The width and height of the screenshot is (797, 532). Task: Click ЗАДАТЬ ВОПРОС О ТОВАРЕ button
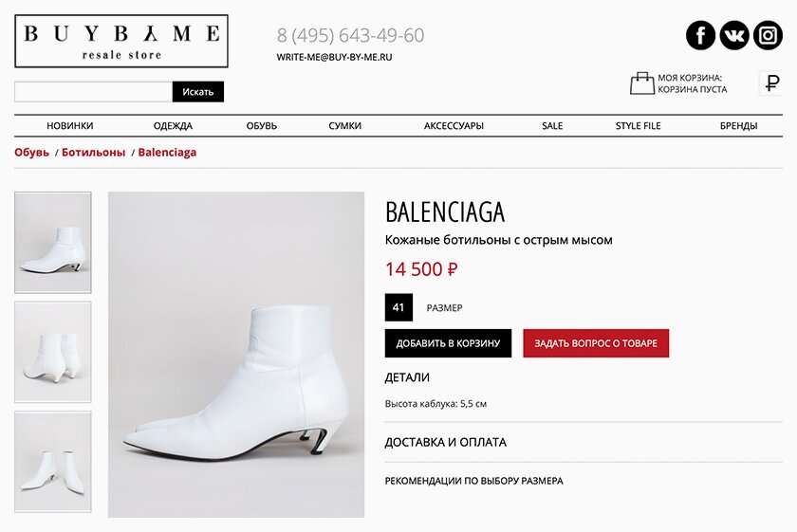596,343
